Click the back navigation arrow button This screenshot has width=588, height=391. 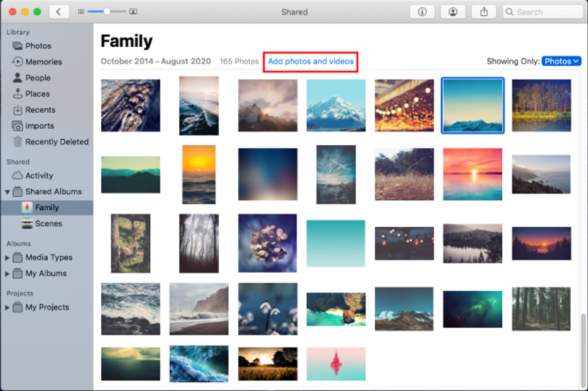click(59, 12)
